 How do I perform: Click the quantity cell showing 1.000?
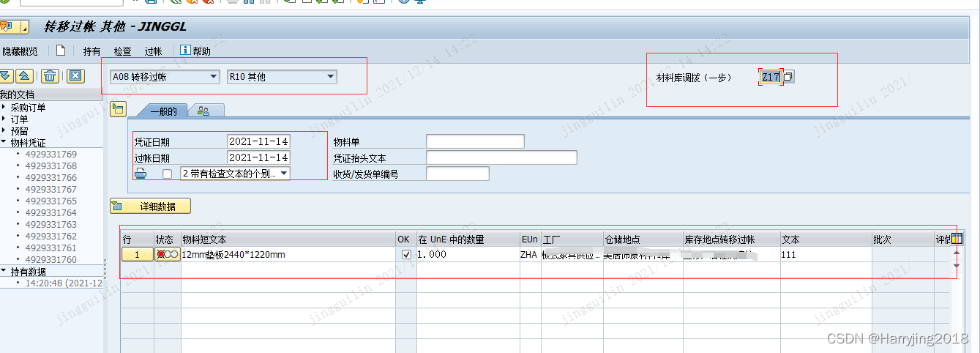click(468, 254)
